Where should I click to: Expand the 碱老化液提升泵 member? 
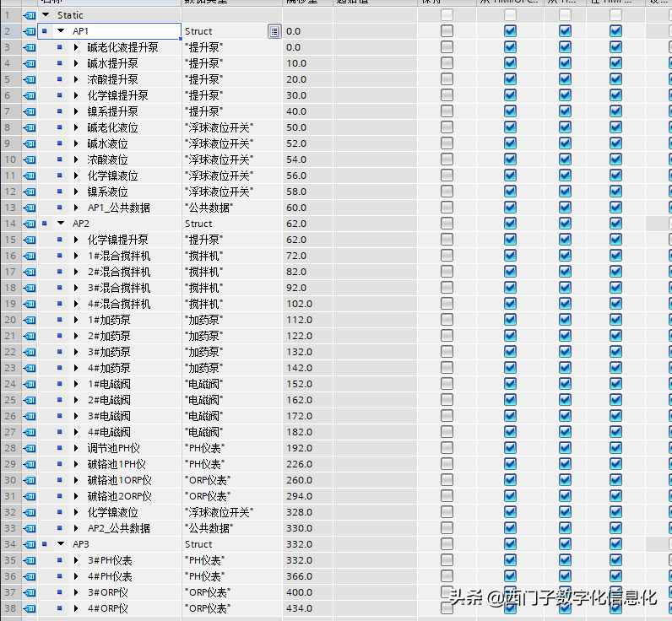[76, 47]
